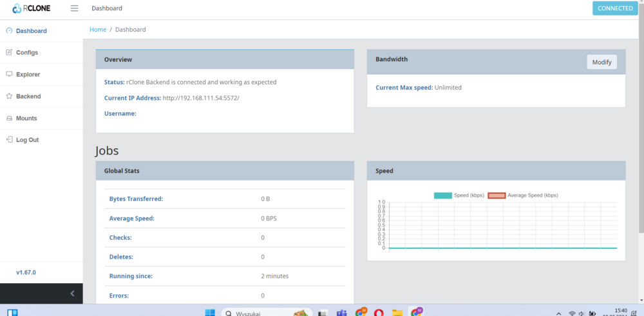644x316 pixels.
Task: Click the Modify bandwidth button
Action: (x=601, y=62)
